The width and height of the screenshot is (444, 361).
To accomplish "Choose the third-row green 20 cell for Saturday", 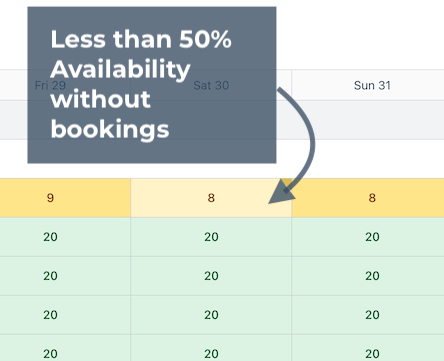I will 211,315.
